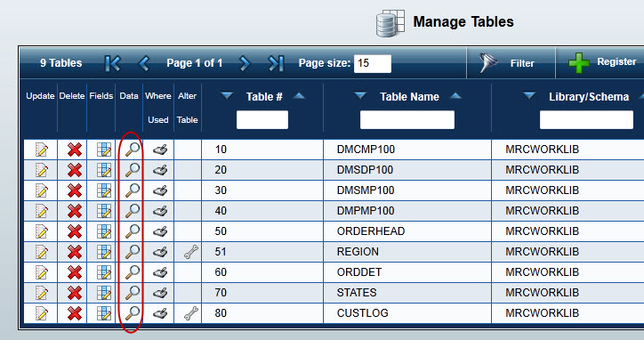Open alter table wrench for CUSTLOG
644x340 pixels.
(191, 313)
